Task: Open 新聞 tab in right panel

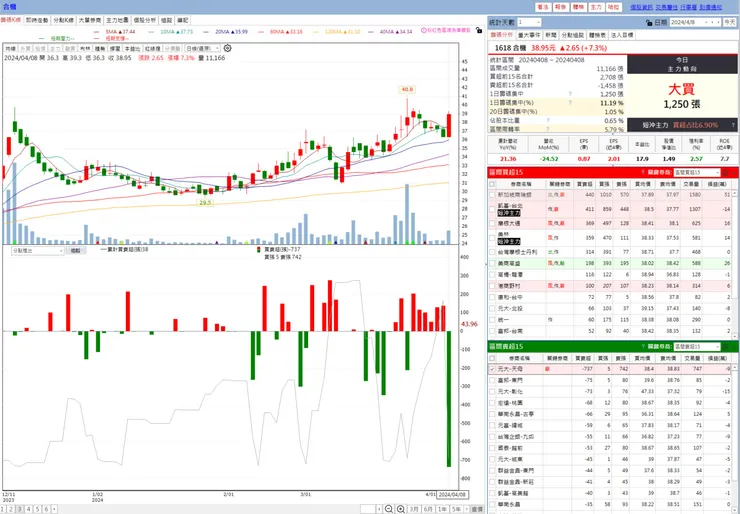Action: 551,35
